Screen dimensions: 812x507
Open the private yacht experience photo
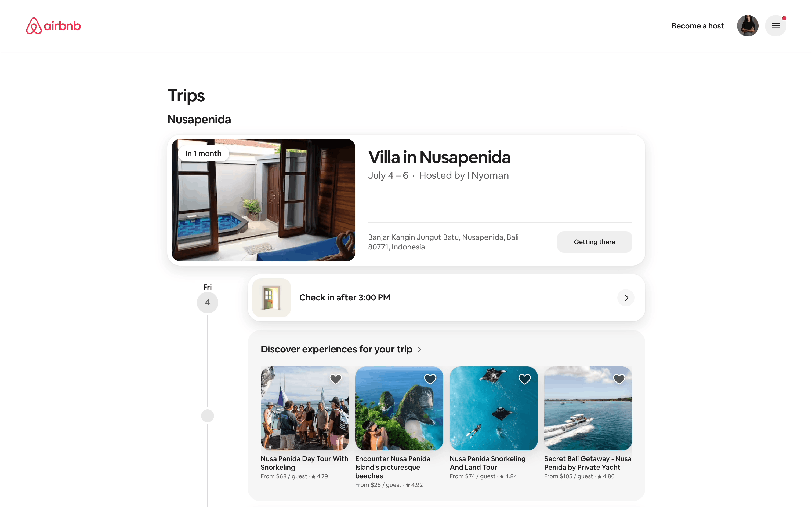tap(588, 408)
